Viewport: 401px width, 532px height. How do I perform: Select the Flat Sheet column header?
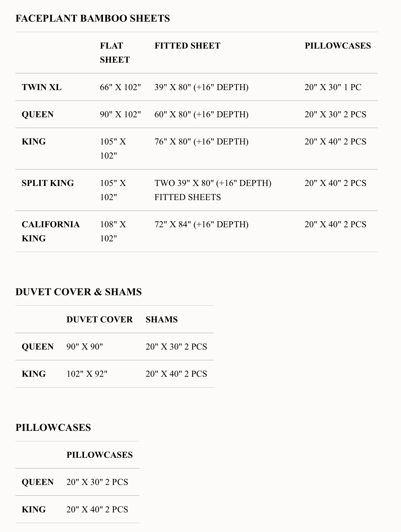(x=115, y=53)
